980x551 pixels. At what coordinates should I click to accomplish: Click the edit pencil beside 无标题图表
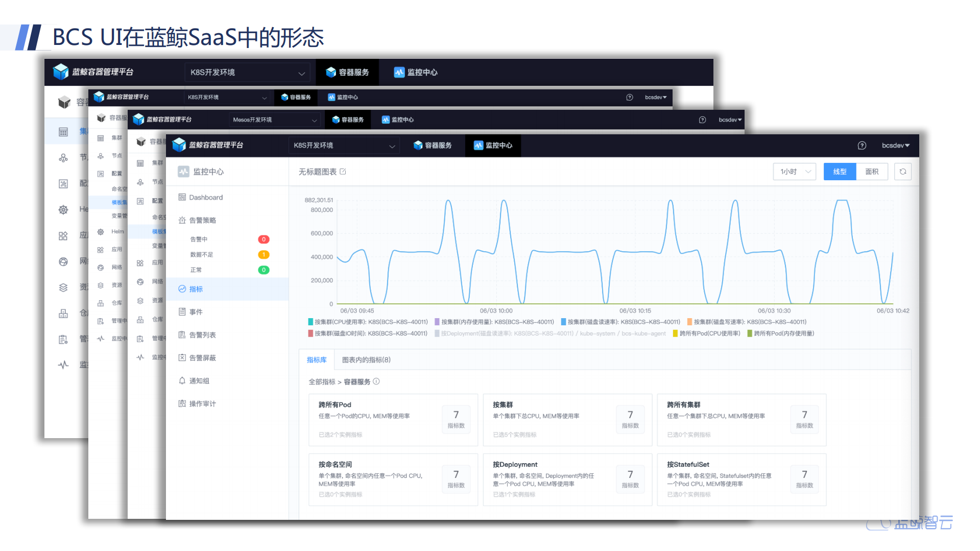click(x=342, y=172)
